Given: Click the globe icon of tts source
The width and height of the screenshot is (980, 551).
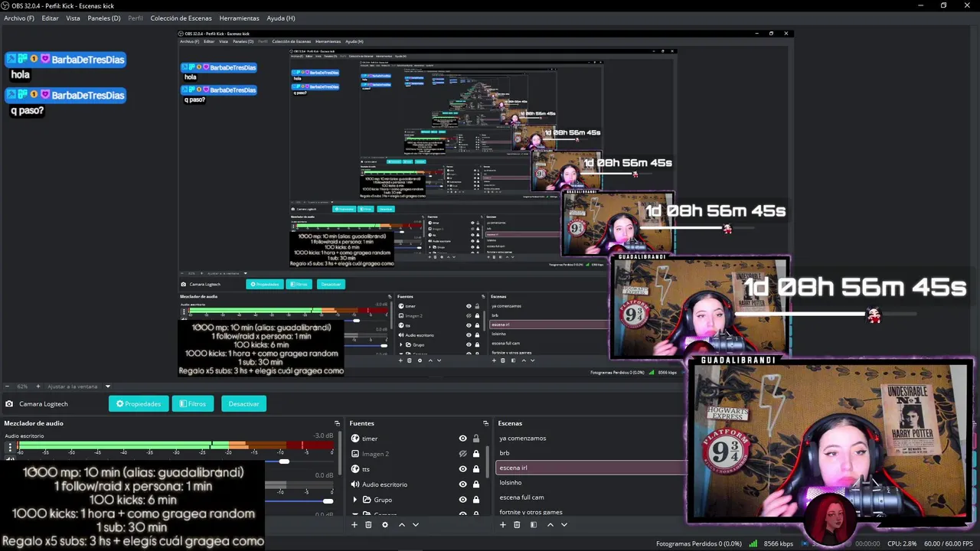Looking at the screenshot, I should 355,469.
